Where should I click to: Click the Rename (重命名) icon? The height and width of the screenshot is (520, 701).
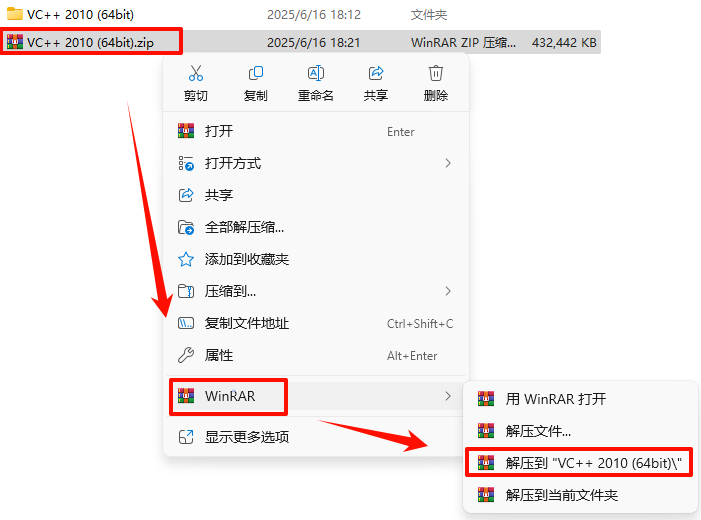[x=316, y=73]
